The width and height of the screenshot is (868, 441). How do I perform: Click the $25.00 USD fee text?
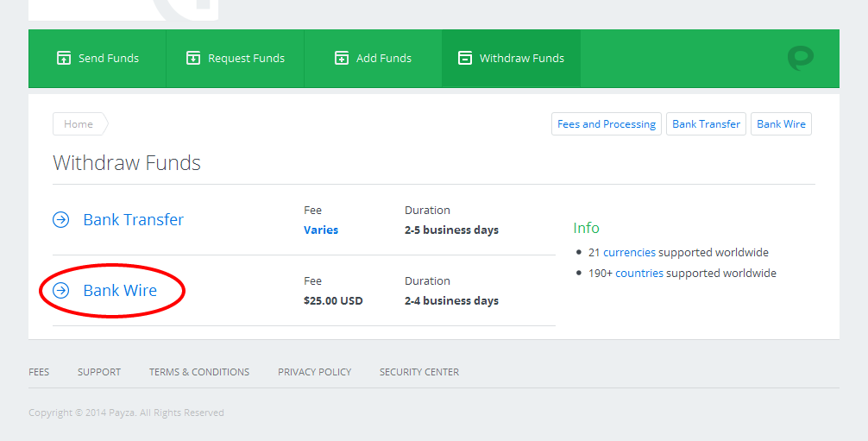(x=333, y=301)
